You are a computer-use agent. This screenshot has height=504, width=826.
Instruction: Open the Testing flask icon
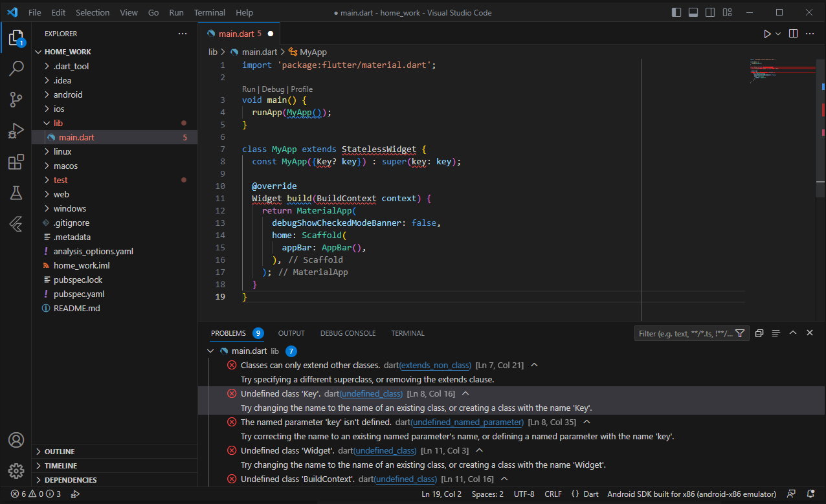pos(16,193)
